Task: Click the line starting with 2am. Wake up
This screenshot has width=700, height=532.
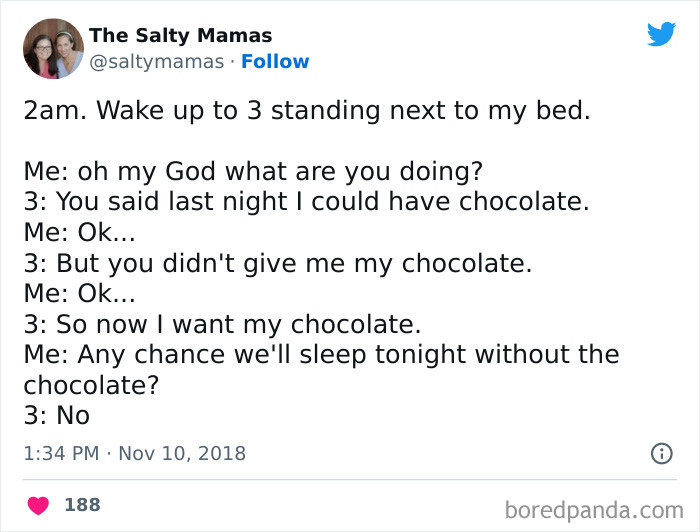Action: pyautogui.click(x=306, y=110)
